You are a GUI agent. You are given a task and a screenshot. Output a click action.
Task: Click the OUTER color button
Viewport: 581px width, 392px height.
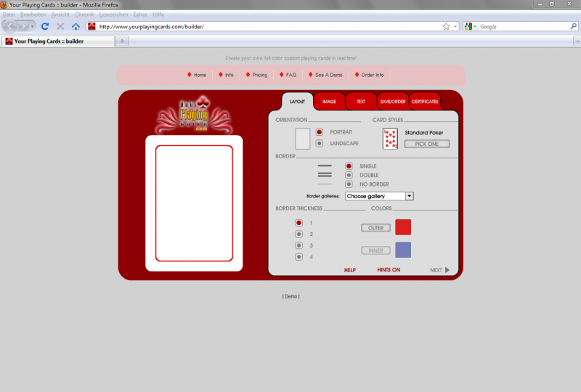coord(375,228)
